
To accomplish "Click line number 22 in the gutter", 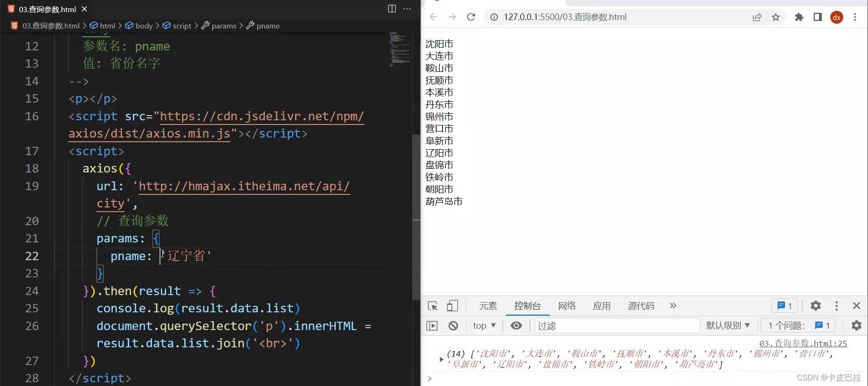I will click(x=32, y=256).
